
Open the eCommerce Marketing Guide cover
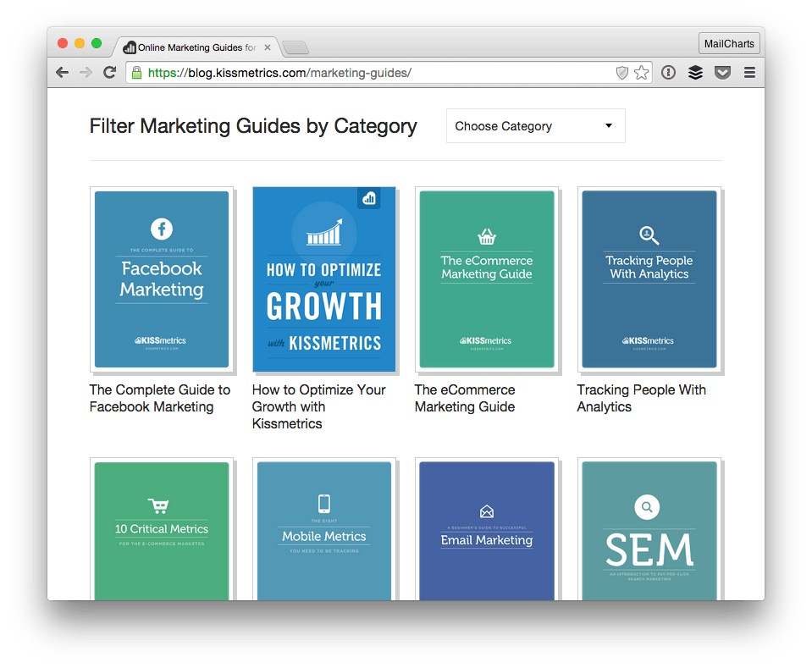pyautogui.click(x=487, y=279)
